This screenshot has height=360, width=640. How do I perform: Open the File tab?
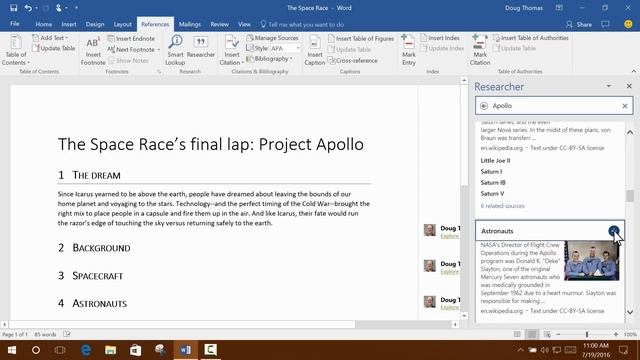click(x=15, y=24)
